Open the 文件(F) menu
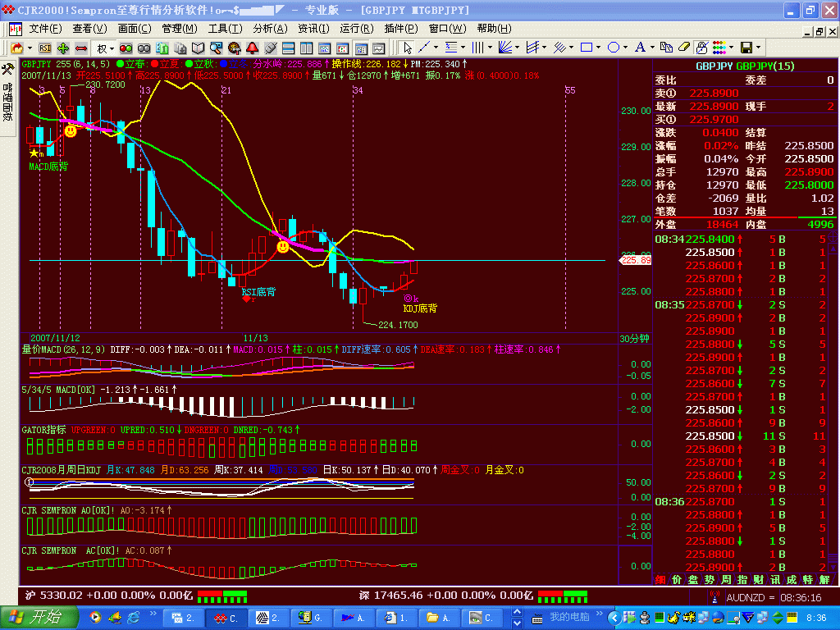The image size is (840, 630). coord(46,29)
